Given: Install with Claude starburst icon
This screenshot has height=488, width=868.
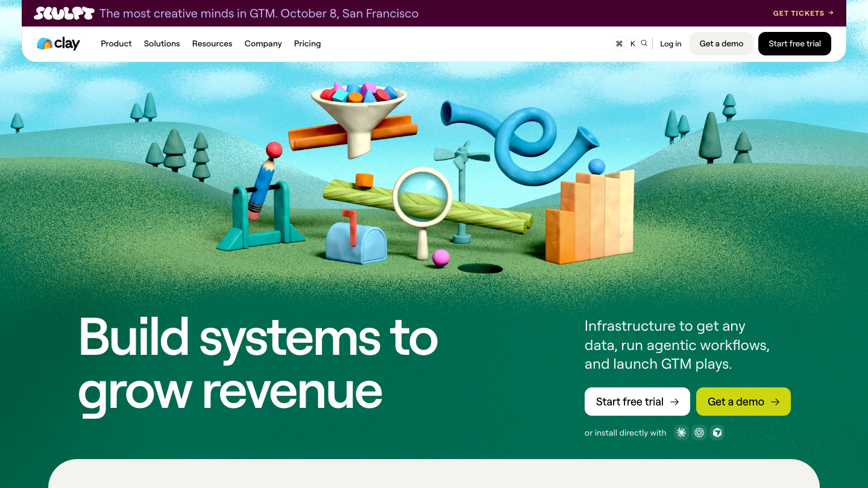Looking at the screenshot, I should [x=681, y=433].
